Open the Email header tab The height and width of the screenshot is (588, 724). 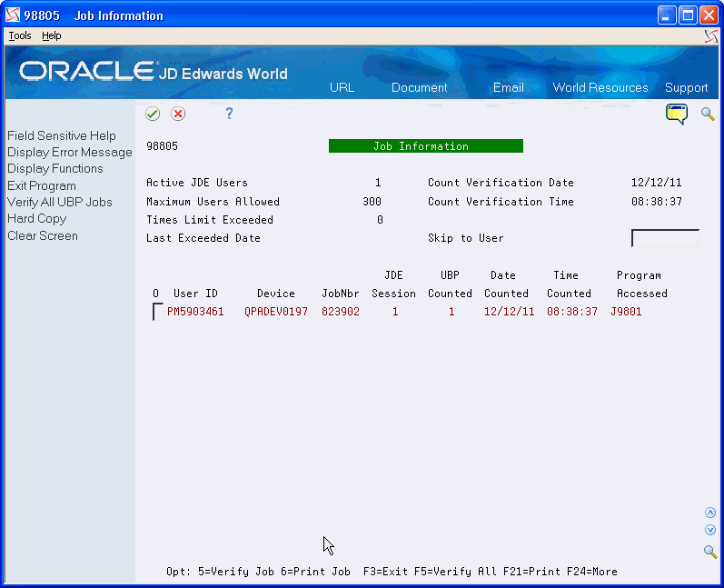tap(509, 88)
